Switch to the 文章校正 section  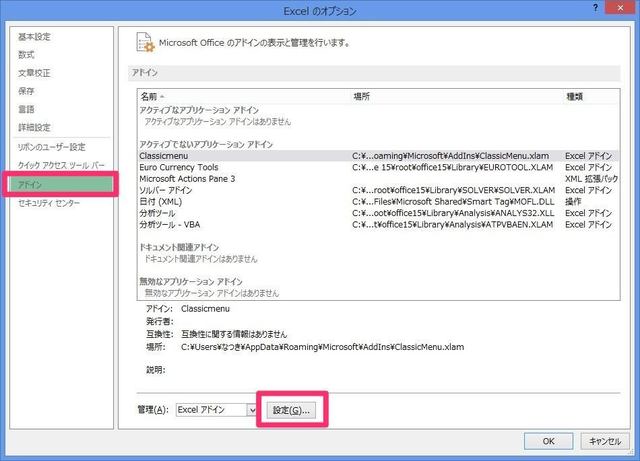click(x=34, y=73)
